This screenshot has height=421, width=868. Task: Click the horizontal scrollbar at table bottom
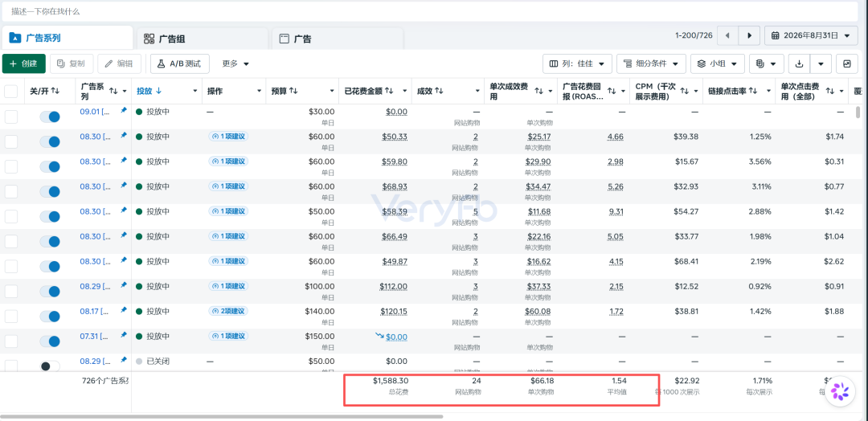click(x=222, y=416)
